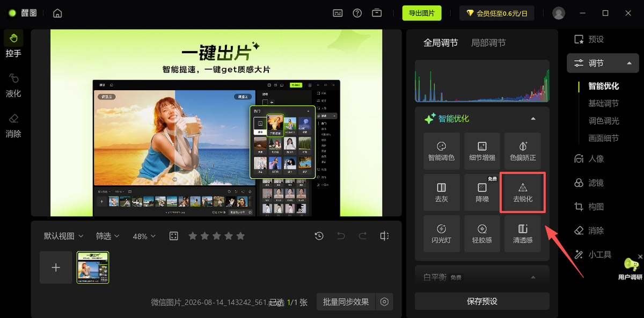Click 批量同步效果 batch sync button
644x318 pixels.
346,302
